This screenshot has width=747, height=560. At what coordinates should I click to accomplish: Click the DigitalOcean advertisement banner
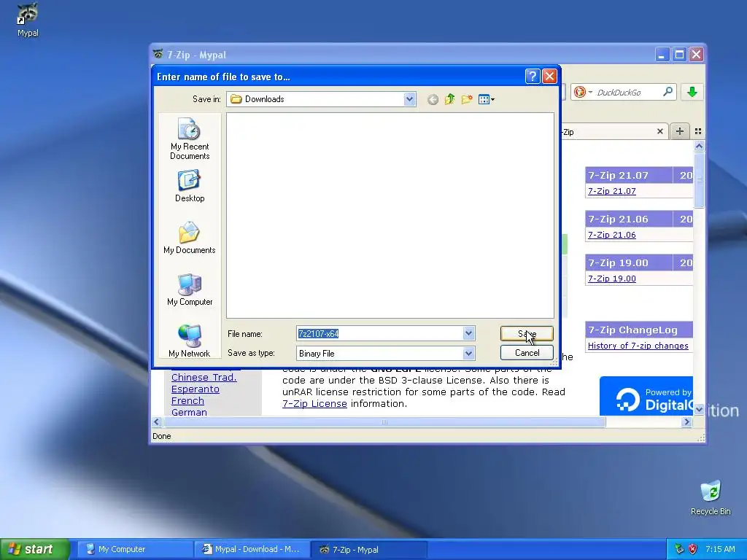[x=646, y=396]
